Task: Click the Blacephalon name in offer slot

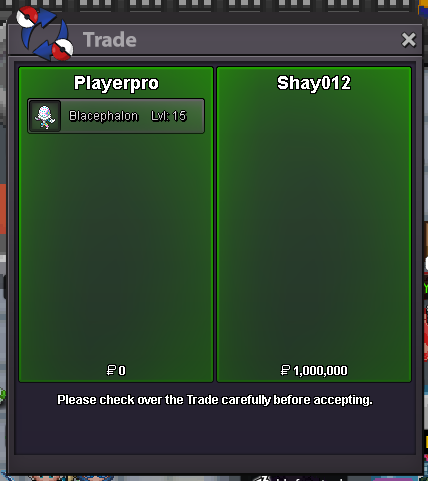Action: (103, 116)
